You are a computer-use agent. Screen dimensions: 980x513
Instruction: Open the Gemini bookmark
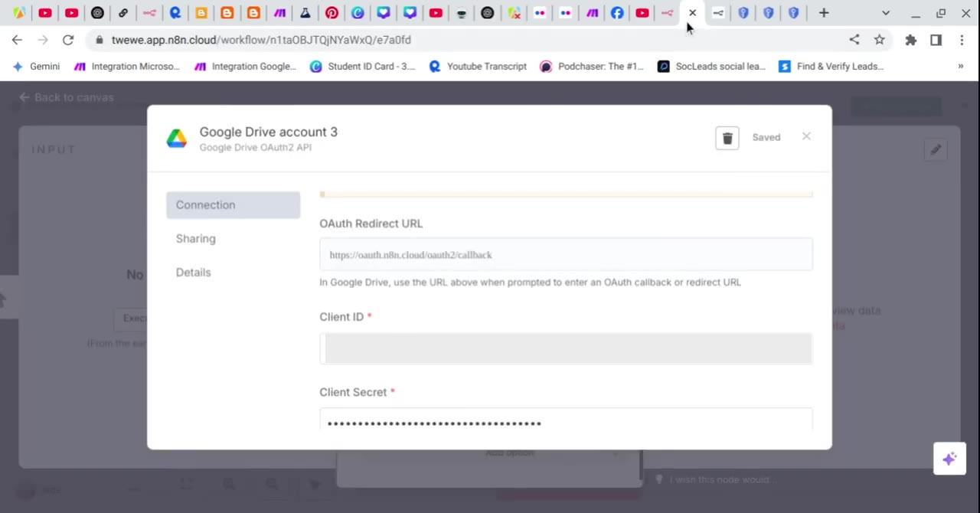pos(36,67)
